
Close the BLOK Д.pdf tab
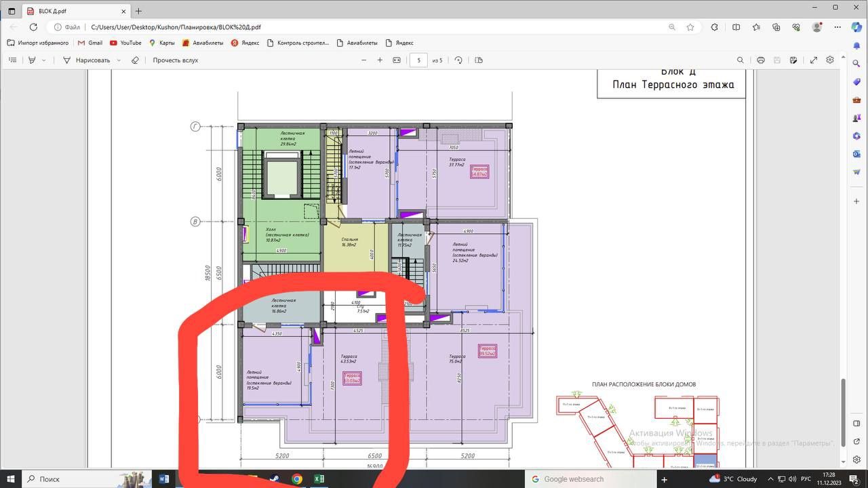(x=123, y=12)
